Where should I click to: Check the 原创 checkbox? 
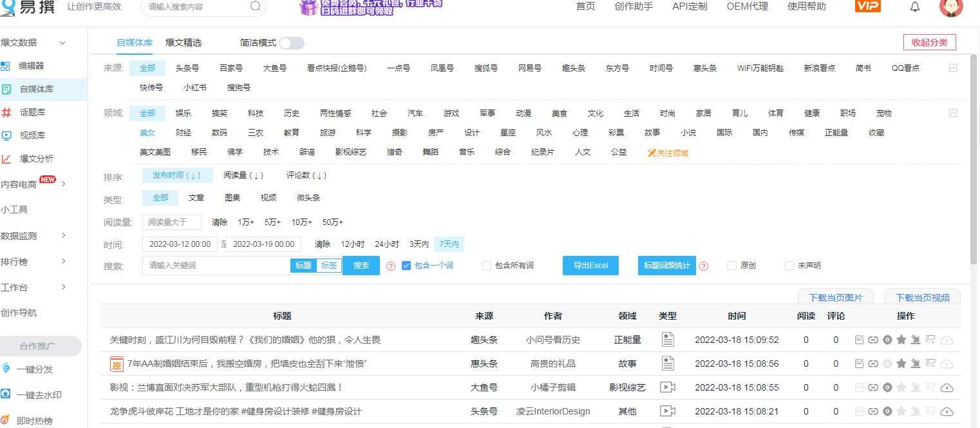coord(731,266)
